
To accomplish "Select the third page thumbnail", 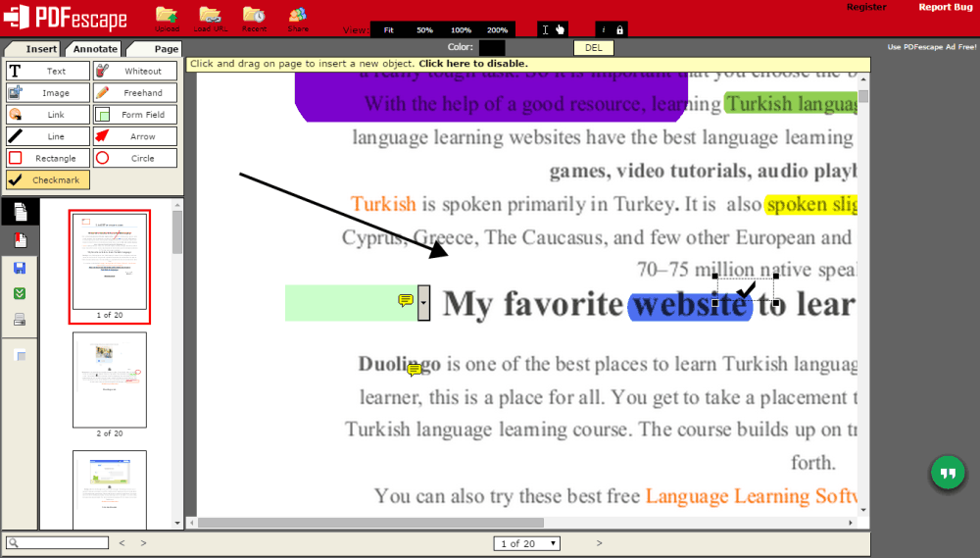I will [110, 489].
